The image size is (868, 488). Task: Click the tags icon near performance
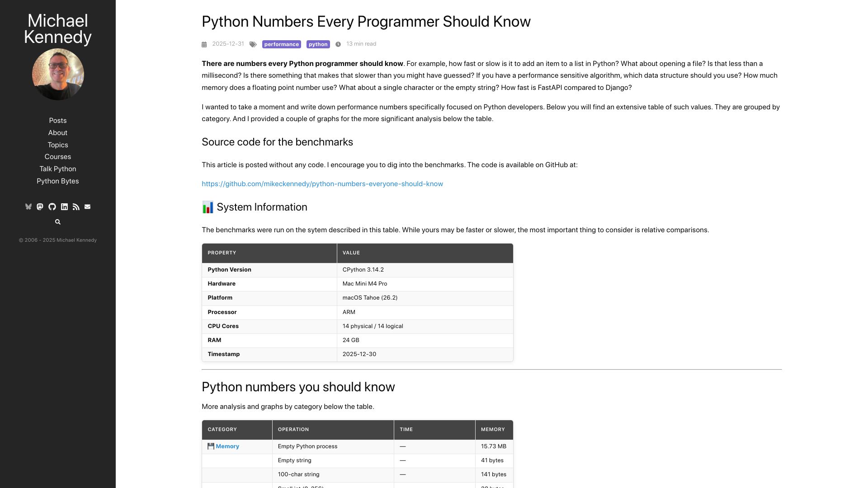coord(253,44)
